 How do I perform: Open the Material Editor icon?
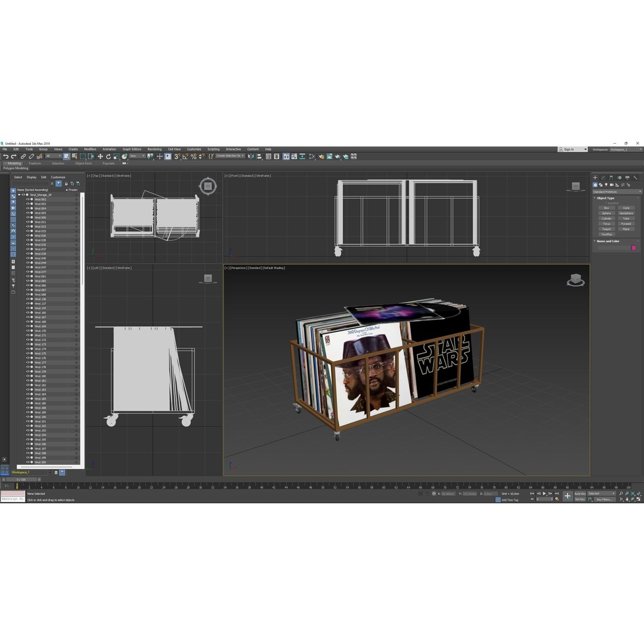click(312, 156)
